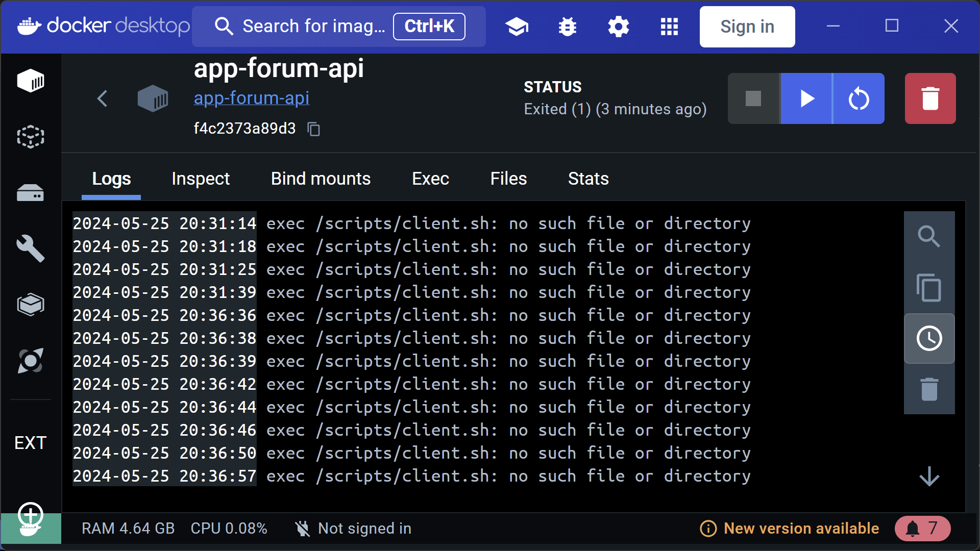The width and height of the screenshot is (980, 551).
Task: Select the log line timestamped 20:31:18
Action: (x=411, y=246)
